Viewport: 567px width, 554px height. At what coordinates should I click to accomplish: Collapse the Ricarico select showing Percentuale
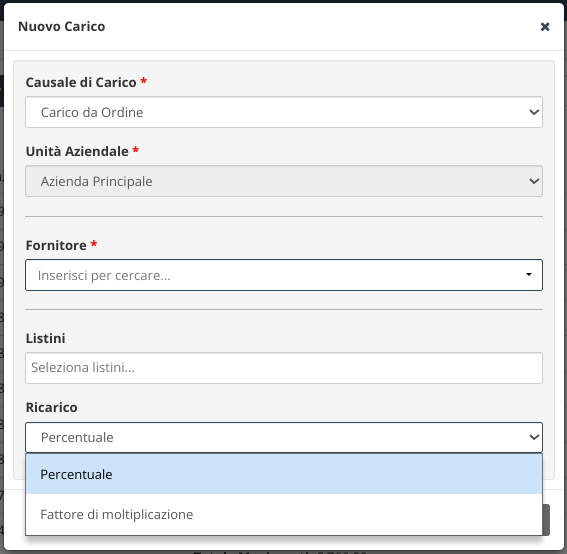point(284,437)
